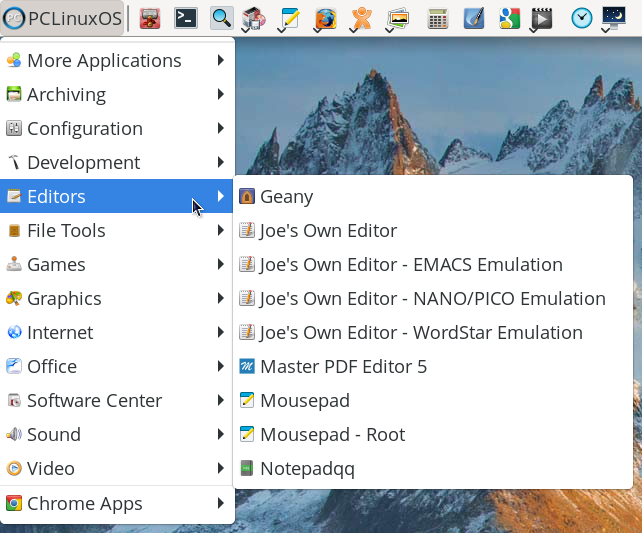Open the photo viewer icon in panel
Image resolution: width=642 pixels, height=533 pixels.
point(398,18)
